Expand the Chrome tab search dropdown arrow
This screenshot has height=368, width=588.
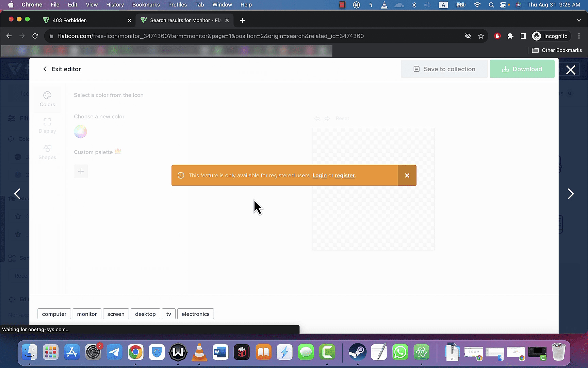[x=579, y=20]
